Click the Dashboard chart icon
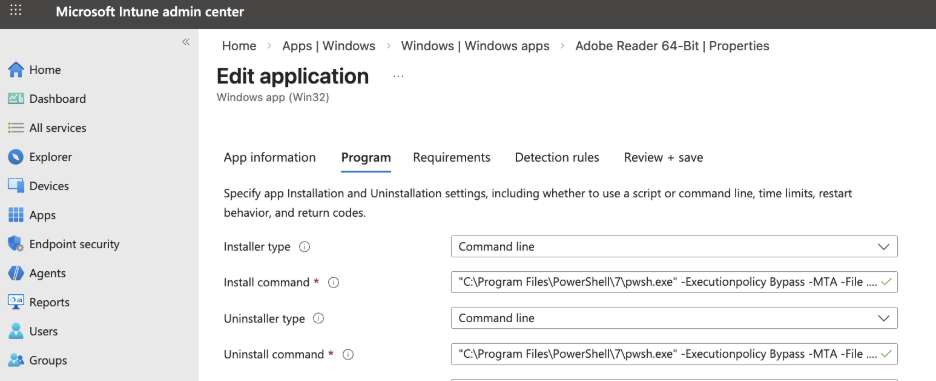Image resolution: width=936 pixels, height=381 pixels. click(x=16, y=99)
